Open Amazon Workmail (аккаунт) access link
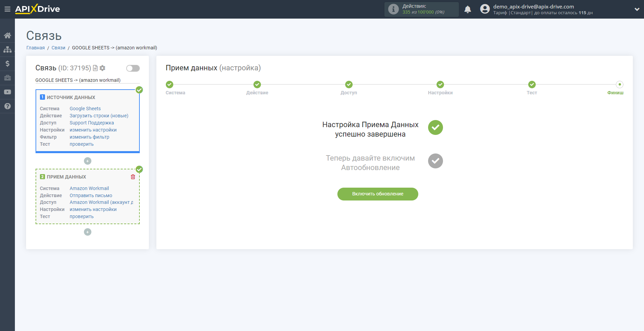The width and height of the screenshot is (644, 331). (x=101, y=202)
